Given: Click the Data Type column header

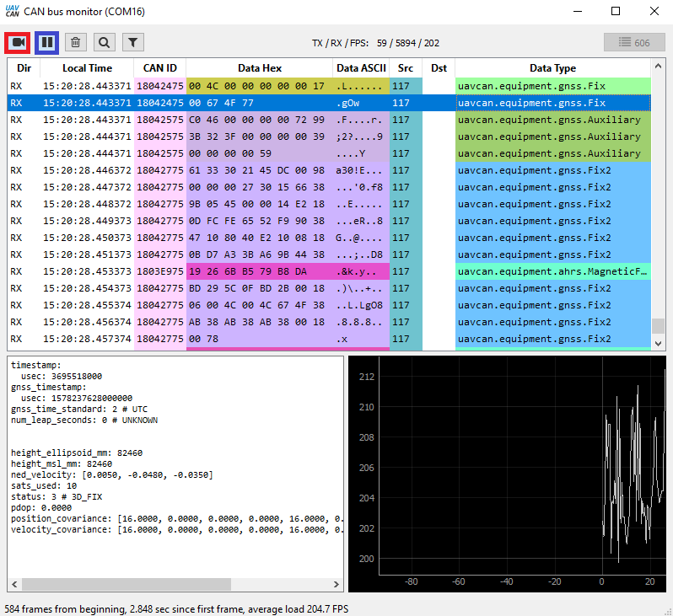Looking at the screenshot, I should tap(552, 68).
